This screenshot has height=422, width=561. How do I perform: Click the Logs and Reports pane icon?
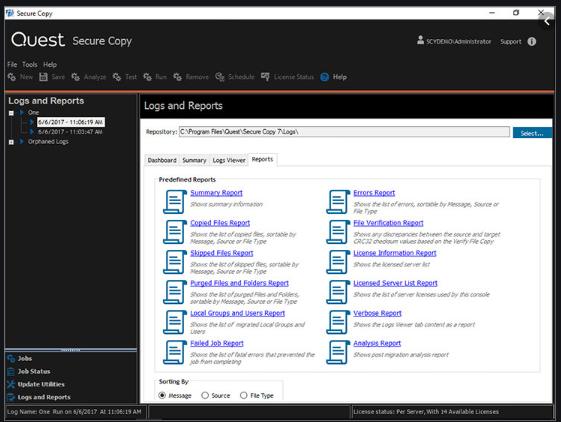11,397
